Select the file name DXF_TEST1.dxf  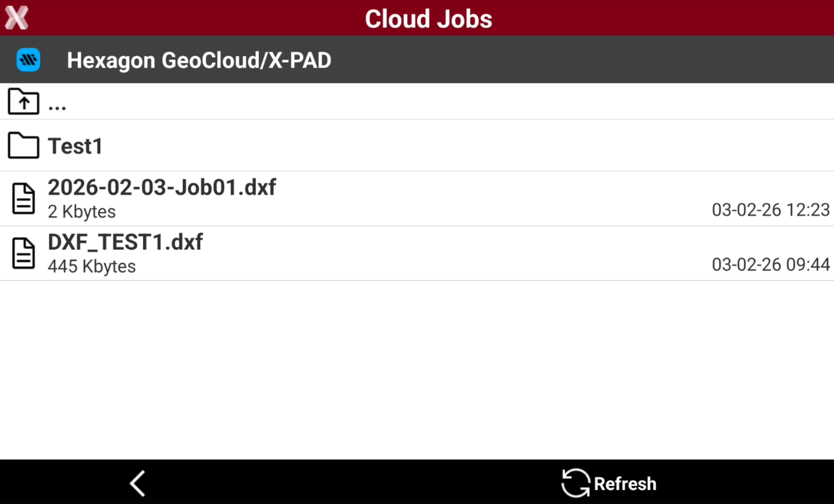coord(125,242)
